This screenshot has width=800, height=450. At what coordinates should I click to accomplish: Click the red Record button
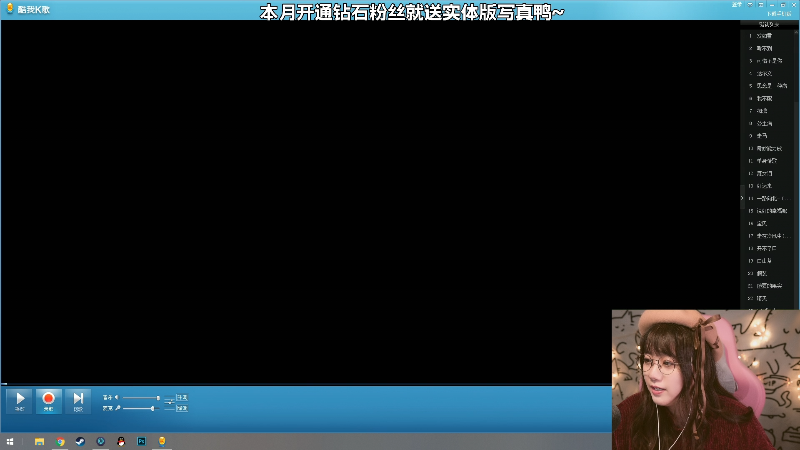pyautogui.click(x=49, y=401)
